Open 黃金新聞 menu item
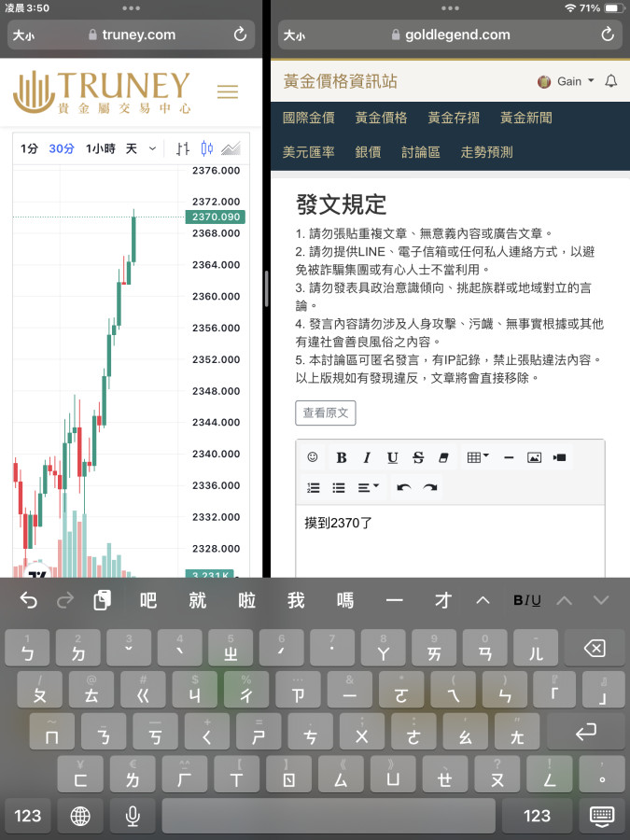The image size is (630, 840). tap(526, 118)
